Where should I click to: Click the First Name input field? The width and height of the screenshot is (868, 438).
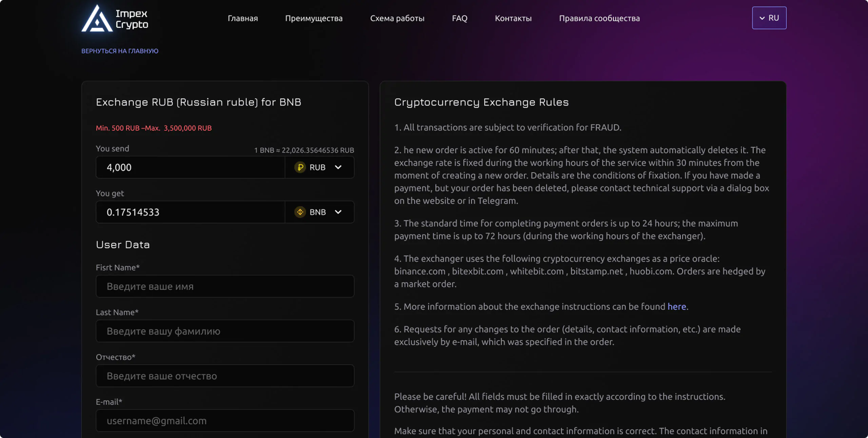tap(225, 286)
